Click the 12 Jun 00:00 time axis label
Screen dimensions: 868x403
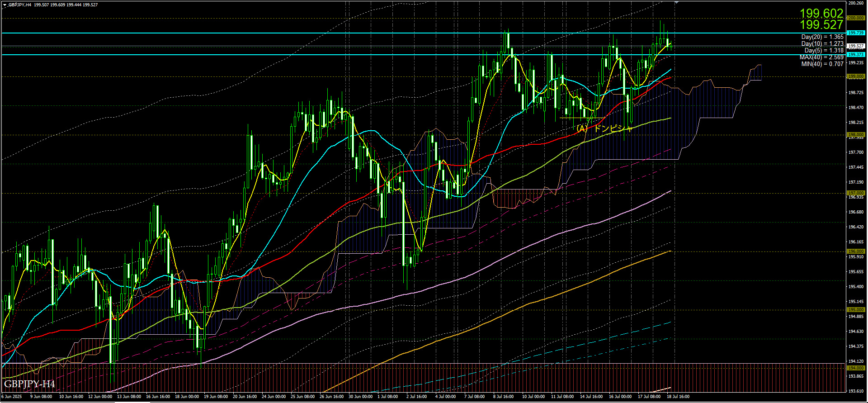100,397
